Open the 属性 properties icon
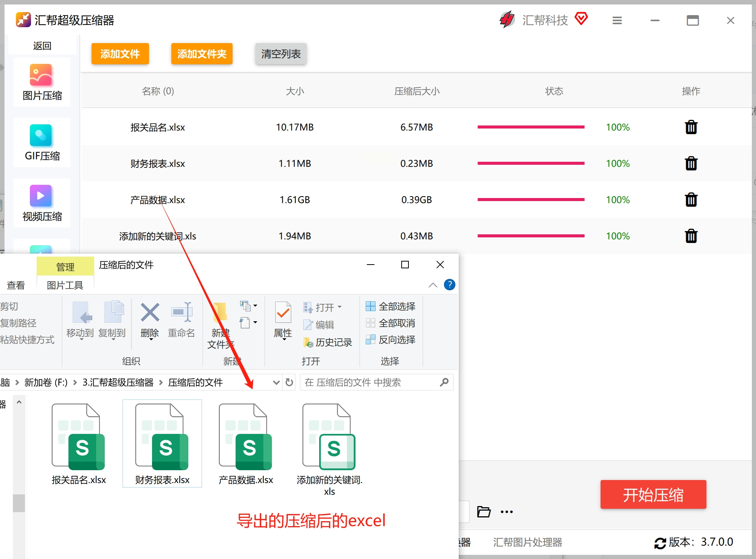The height and width of the screenshot is (559, 756). pos(283,313)
